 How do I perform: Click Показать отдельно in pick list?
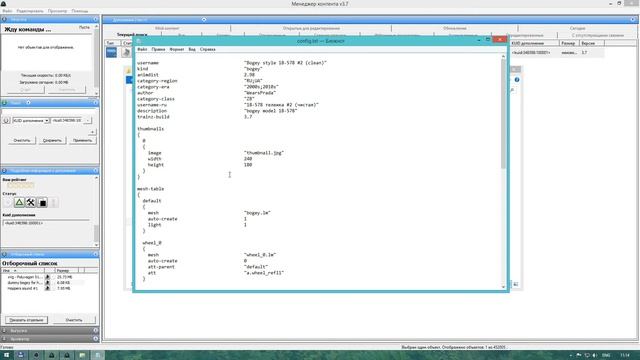[x=27, y=320]
